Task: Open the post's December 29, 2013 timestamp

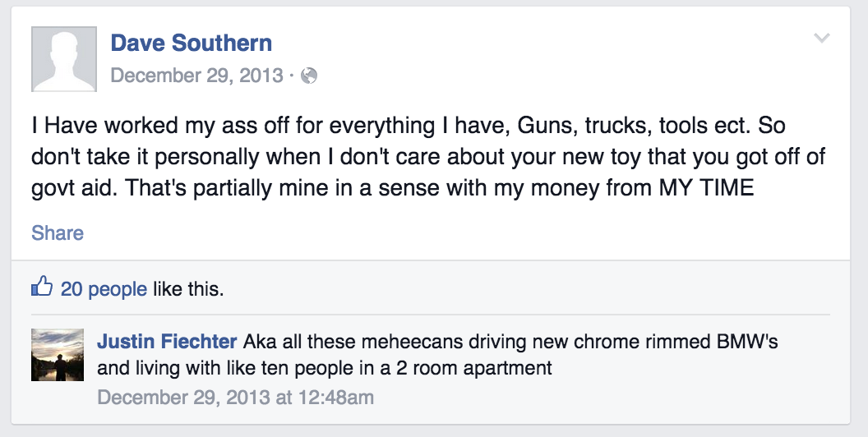Action: coord(196,76)
